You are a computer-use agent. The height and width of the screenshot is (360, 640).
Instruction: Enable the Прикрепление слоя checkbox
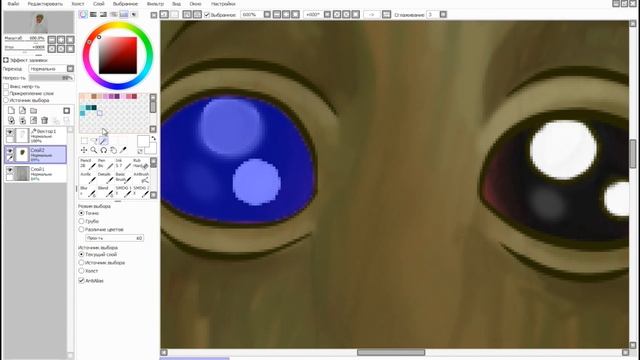(x=6, y=93)
